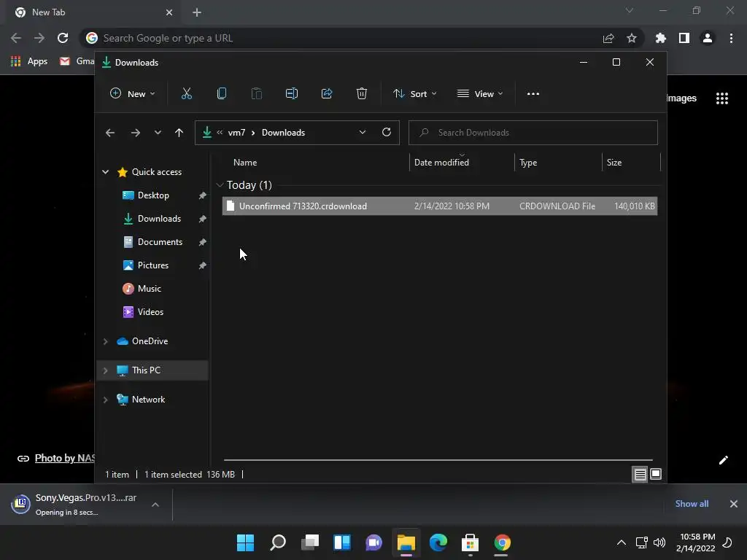Close the Chrome downloads bar
This screenshot has height=560, width=747.
click(734, 504)
